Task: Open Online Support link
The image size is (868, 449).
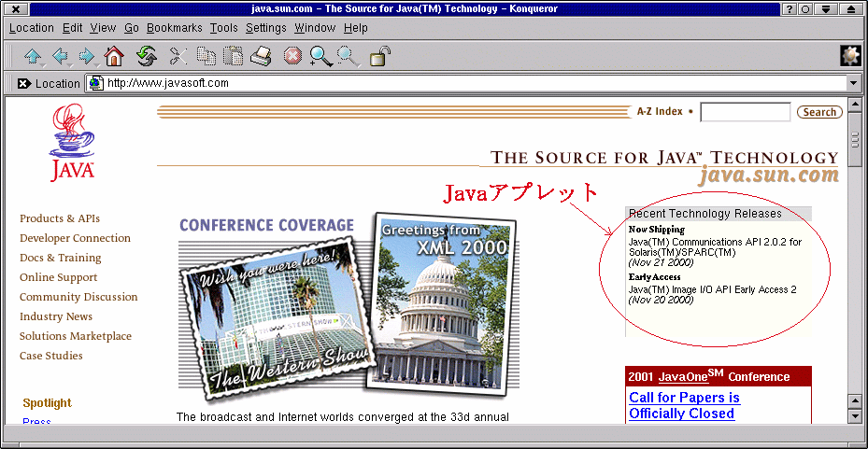Action: [x=58, y=277]
